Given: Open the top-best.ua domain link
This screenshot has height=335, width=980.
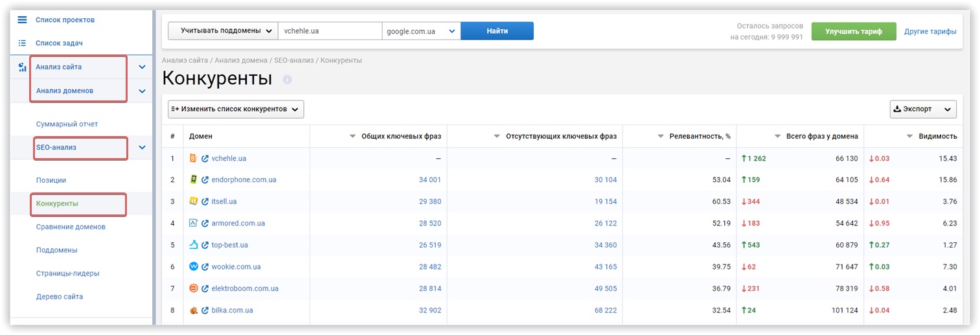Looking at the screenshot, I should [230, 245].
